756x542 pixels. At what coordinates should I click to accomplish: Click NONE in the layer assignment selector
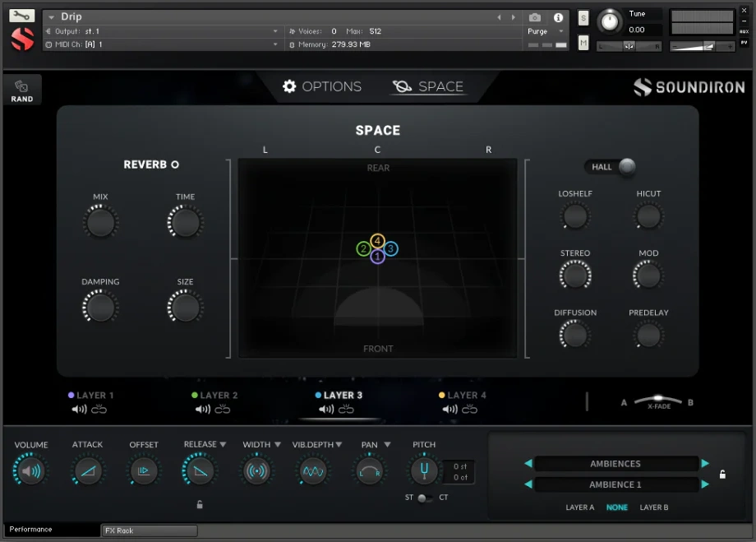[x=617, y=507]
